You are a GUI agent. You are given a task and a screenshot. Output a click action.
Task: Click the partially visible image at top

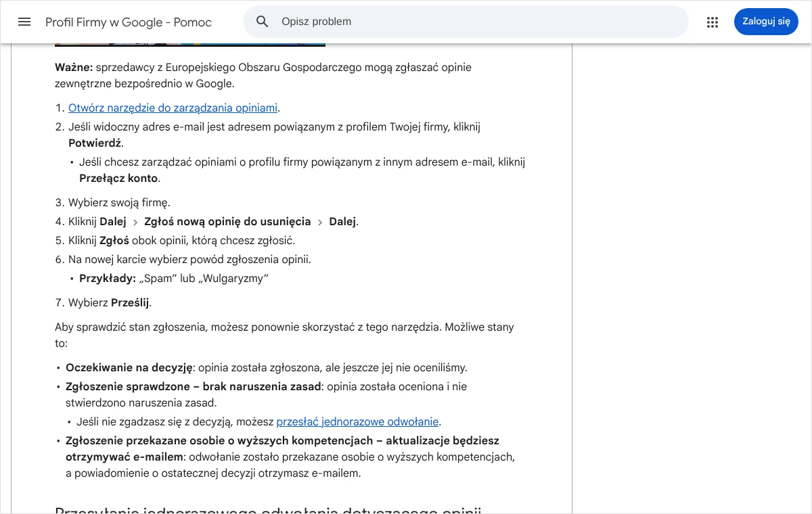coord(190,45)
